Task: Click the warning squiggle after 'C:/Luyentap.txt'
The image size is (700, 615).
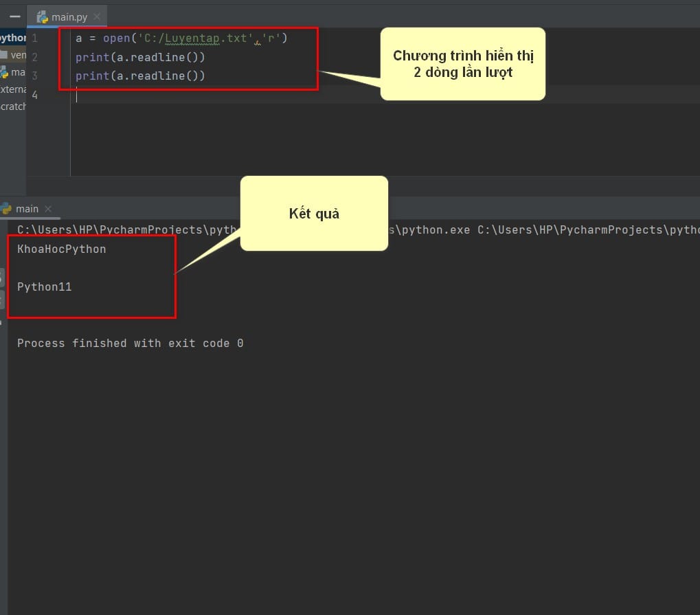Action: 258,43
